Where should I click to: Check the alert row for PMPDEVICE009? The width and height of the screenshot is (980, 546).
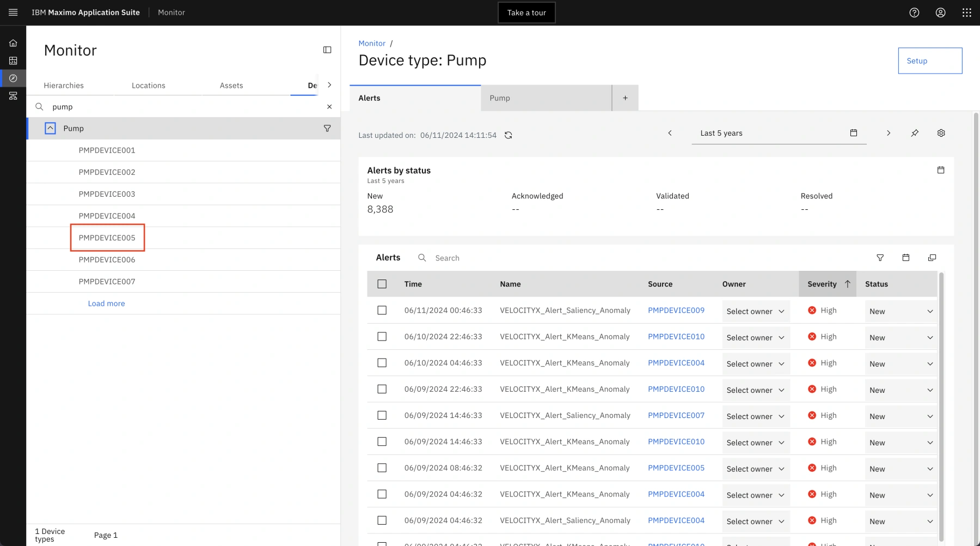click(382, 311)
